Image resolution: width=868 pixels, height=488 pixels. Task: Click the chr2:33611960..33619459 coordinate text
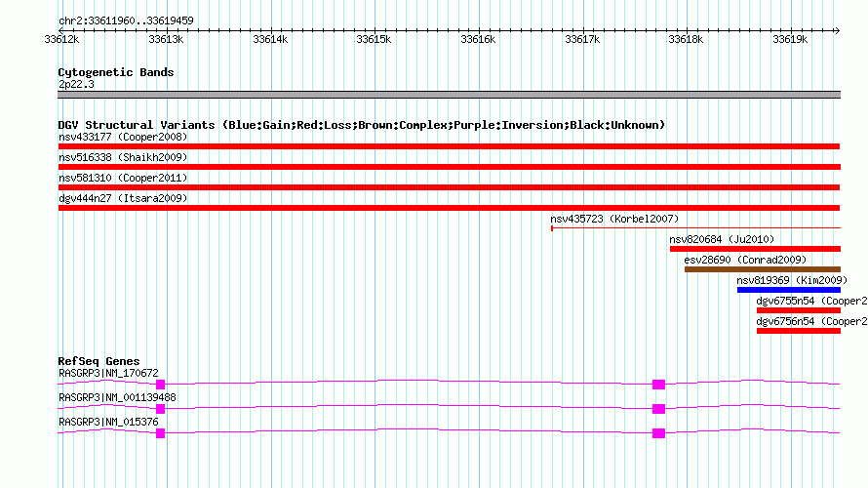(x=126, y=21)
